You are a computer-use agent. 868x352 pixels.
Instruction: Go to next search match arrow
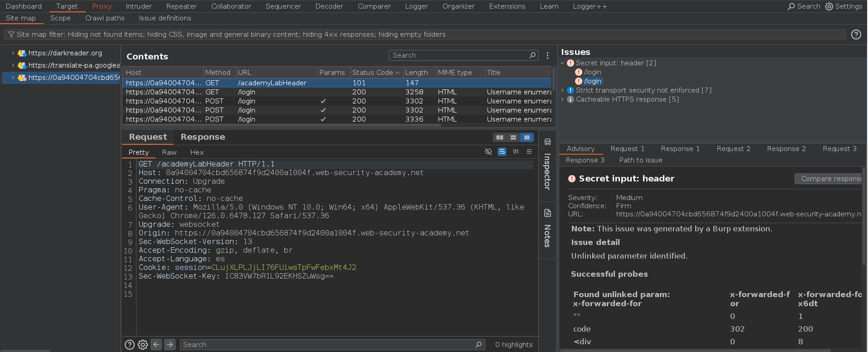pyautogui.click(x=170, y=345)
